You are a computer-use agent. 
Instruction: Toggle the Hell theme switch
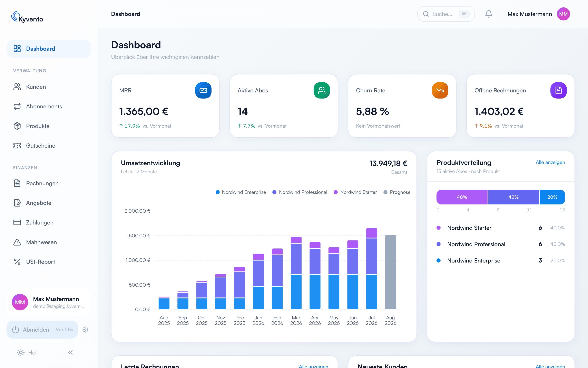tap(27, 352)
